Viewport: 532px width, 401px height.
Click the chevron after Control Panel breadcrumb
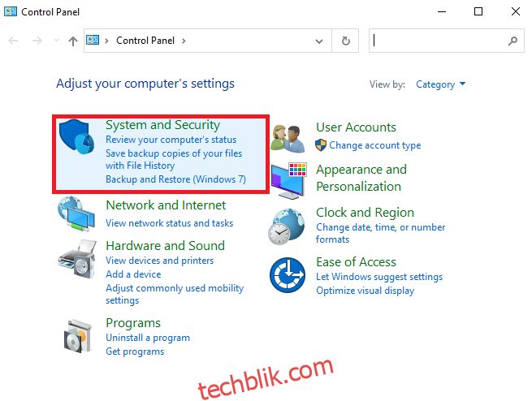(184, 41)
